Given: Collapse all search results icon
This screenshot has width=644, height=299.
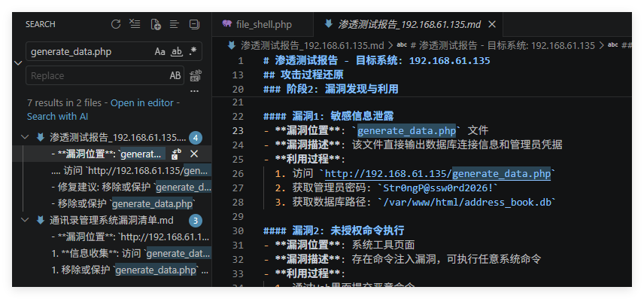Looking at the screenshot, I should tap(194, 24).
